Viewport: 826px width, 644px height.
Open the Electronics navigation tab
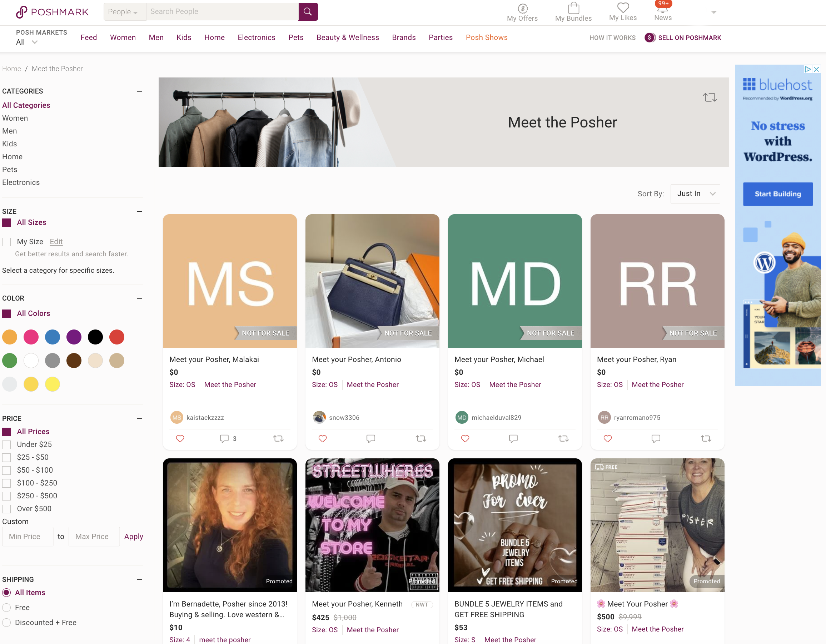256,37
